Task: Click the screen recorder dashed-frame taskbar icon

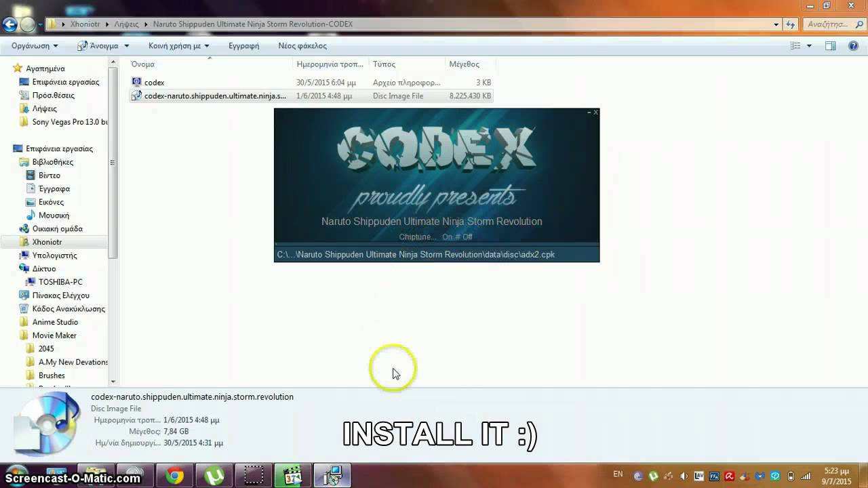Action: pyautogui.click(x=254, y=476)
